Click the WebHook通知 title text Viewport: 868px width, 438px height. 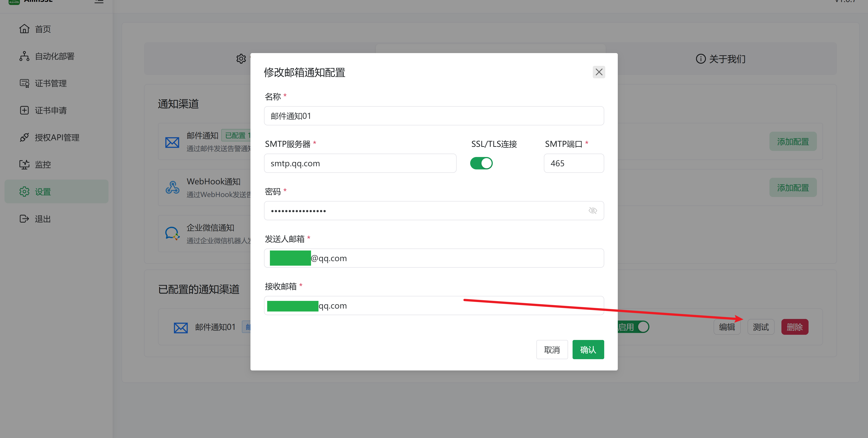coord(214,181)
